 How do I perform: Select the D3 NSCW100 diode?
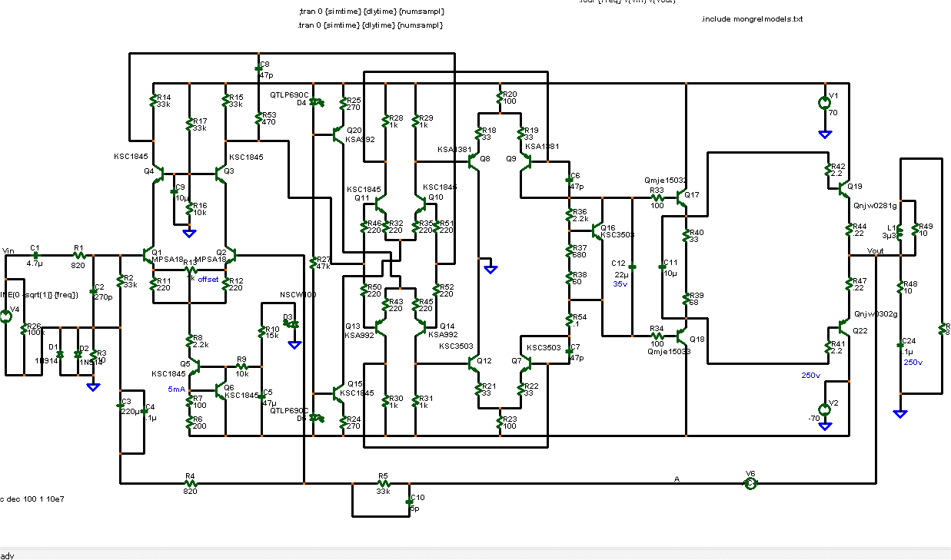[290, 324]
